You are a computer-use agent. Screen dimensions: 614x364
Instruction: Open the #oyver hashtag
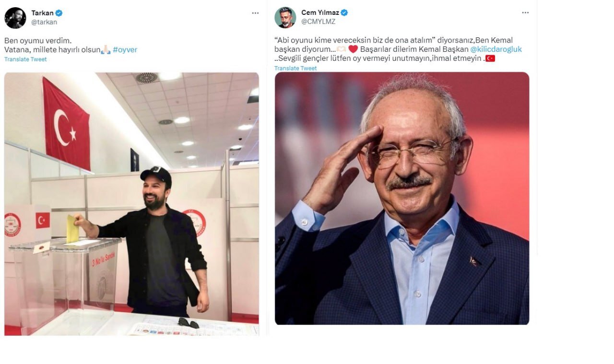coord(125,49)
